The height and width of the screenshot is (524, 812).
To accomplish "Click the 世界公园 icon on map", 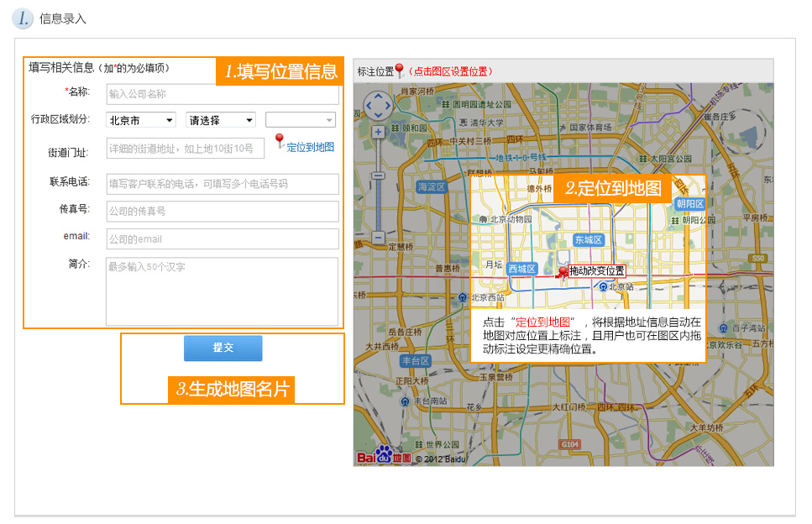I will 419,445.
